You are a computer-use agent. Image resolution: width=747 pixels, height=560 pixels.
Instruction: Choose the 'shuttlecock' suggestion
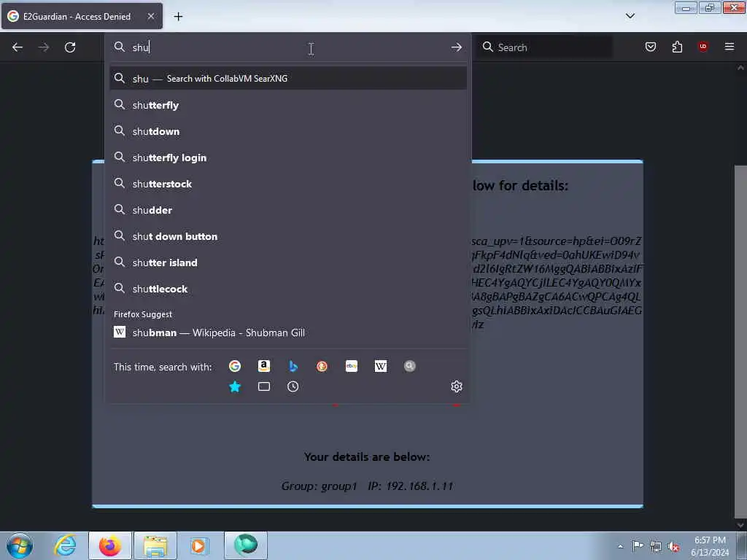tap(288, 289)
